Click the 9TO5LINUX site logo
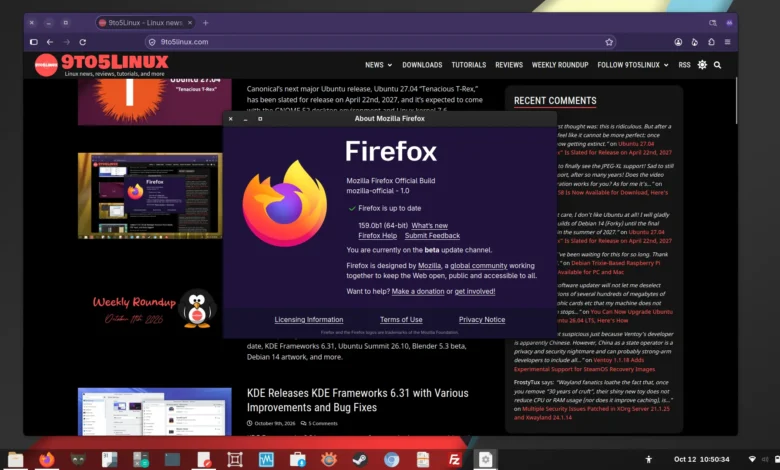780x470 pixels. click(102, 65)
